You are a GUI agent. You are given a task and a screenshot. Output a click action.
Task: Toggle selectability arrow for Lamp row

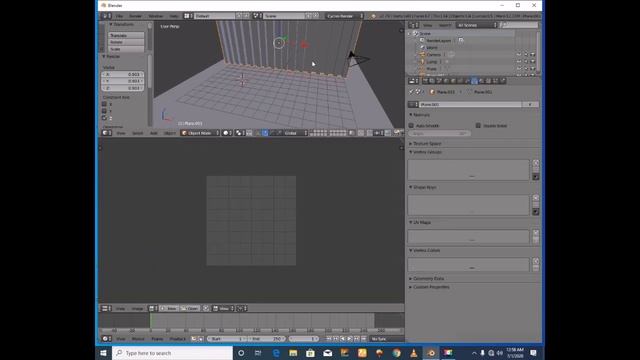pyautogui.click(x=526, y=62)
